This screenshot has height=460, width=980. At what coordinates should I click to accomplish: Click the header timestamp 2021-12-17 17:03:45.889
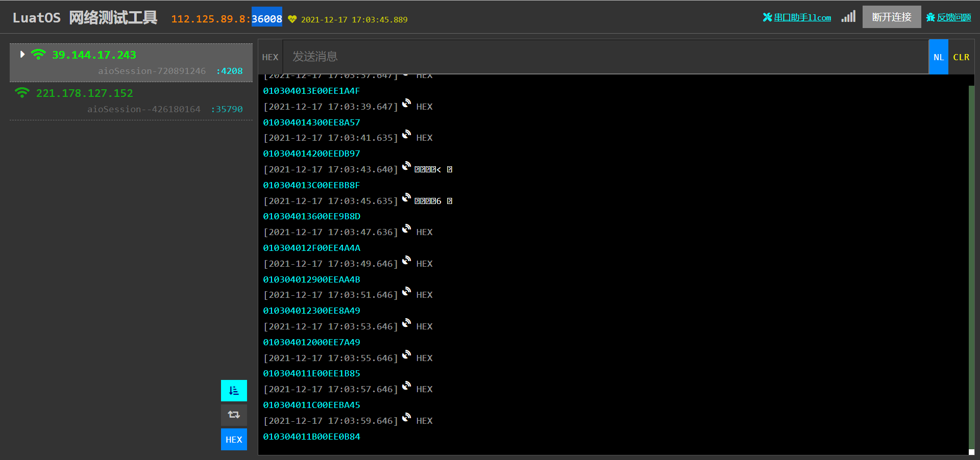tap(354, 19)
